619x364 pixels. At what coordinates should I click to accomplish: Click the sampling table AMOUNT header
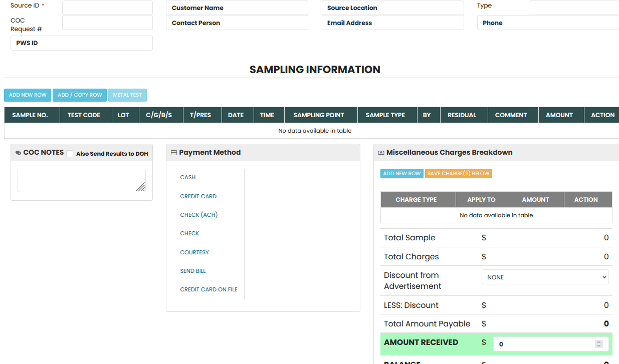pos(561,115)
